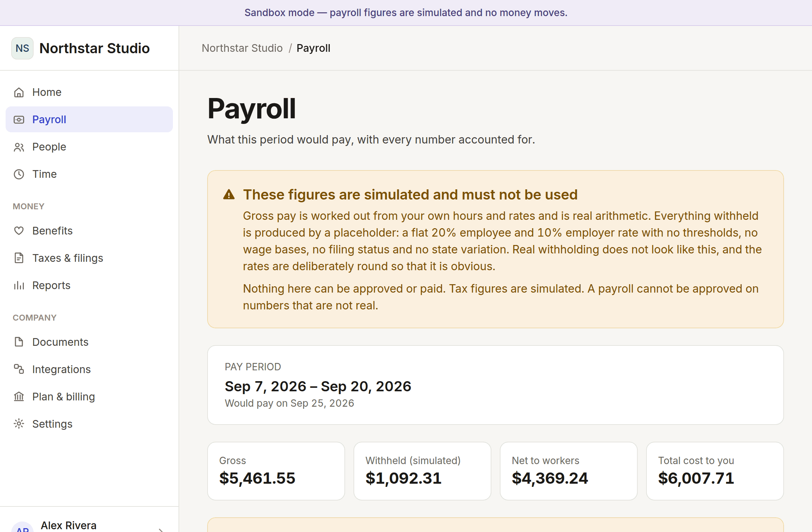Click the Alex Rivera user name
The height and width of the screenshot is (532, 812).
click(x=69, y=525)
